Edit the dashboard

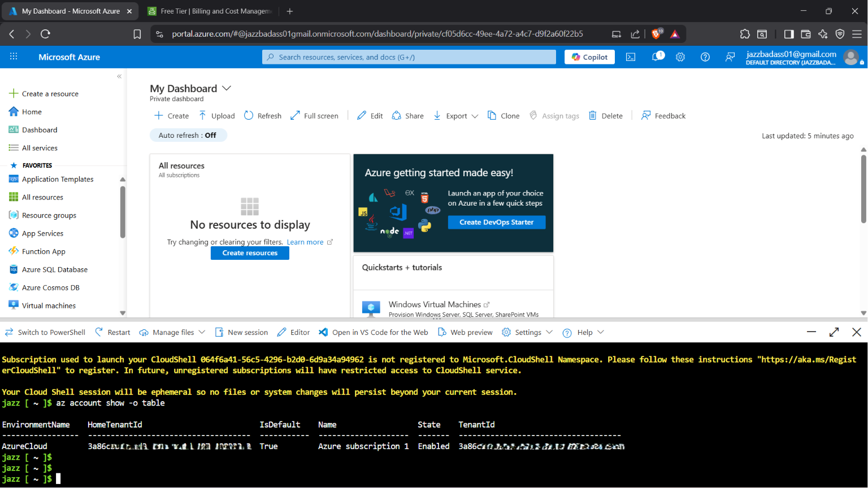click(370, 116)
